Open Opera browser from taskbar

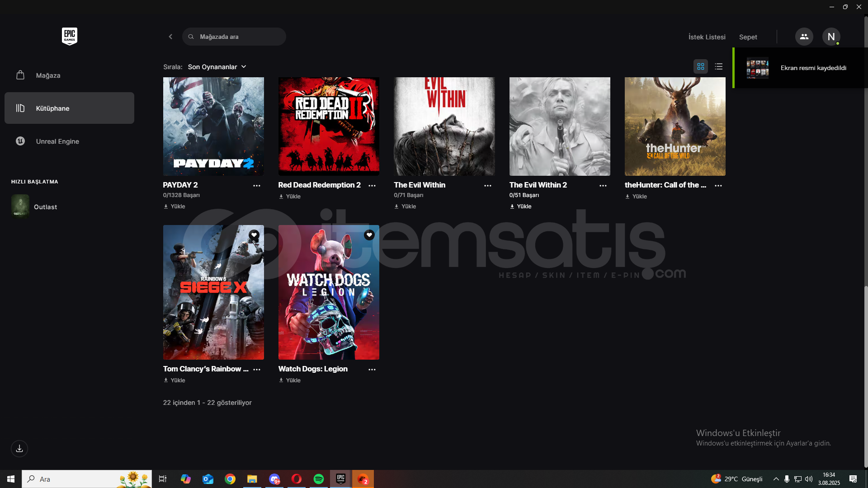(x=297, y=479)
